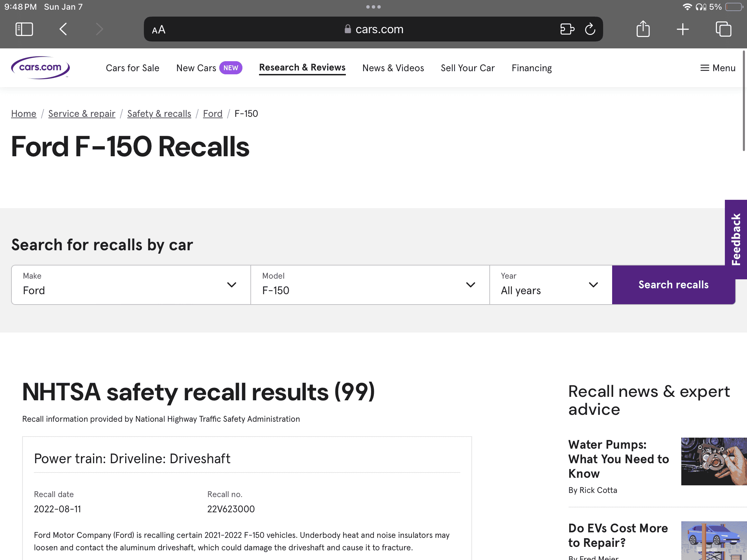
Task: Toggle the Safari sidebar icon
Action: (24, 29)
